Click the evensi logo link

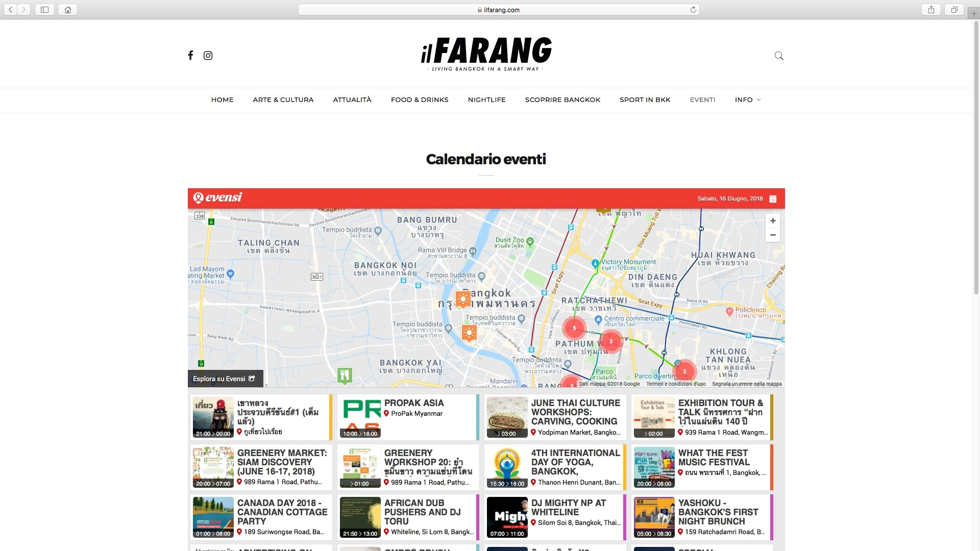(x=218, y=198)
